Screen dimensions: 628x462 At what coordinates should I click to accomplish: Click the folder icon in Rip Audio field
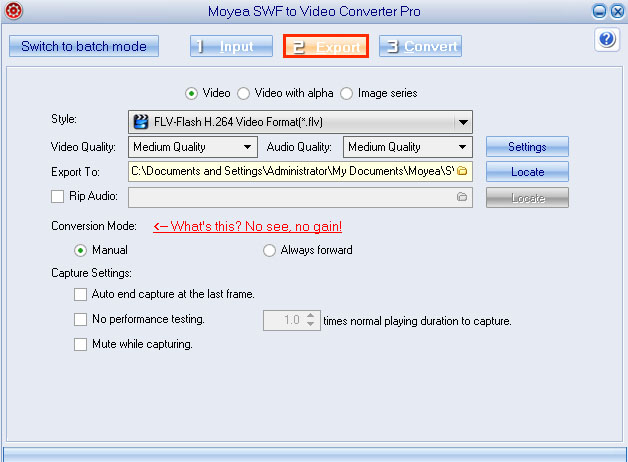(462, 197)
